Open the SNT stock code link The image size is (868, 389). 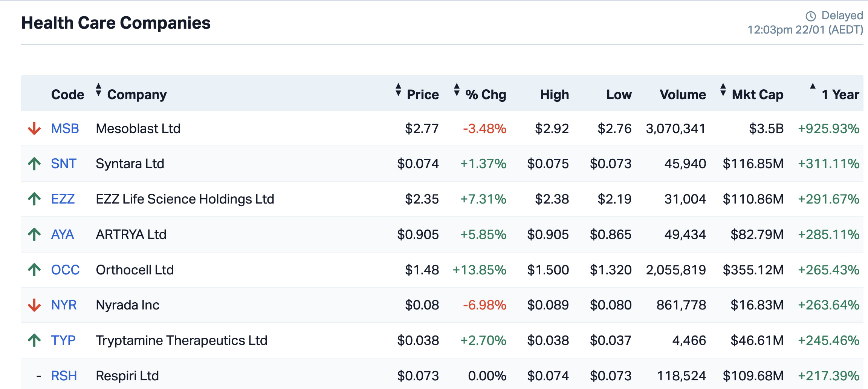64,164
